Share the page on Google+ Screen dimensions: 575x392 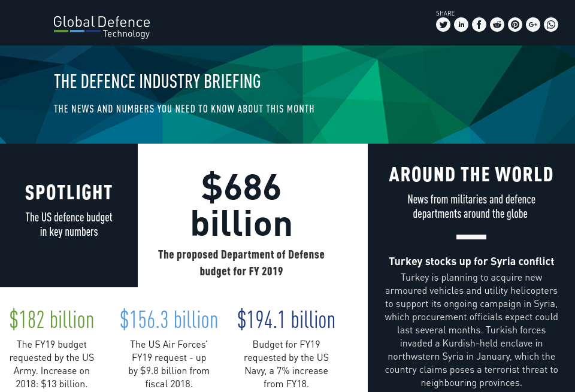pos(533,25)
